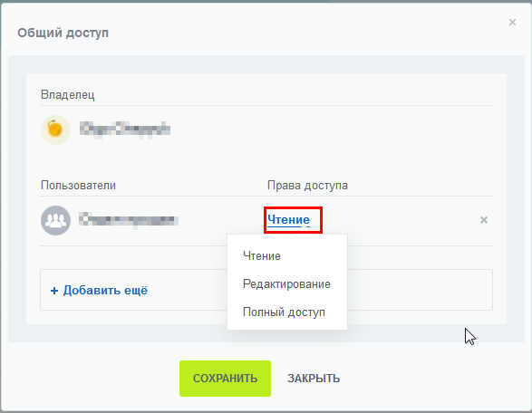Choose Полный доступ in the permissions menu

coord(284,312)
